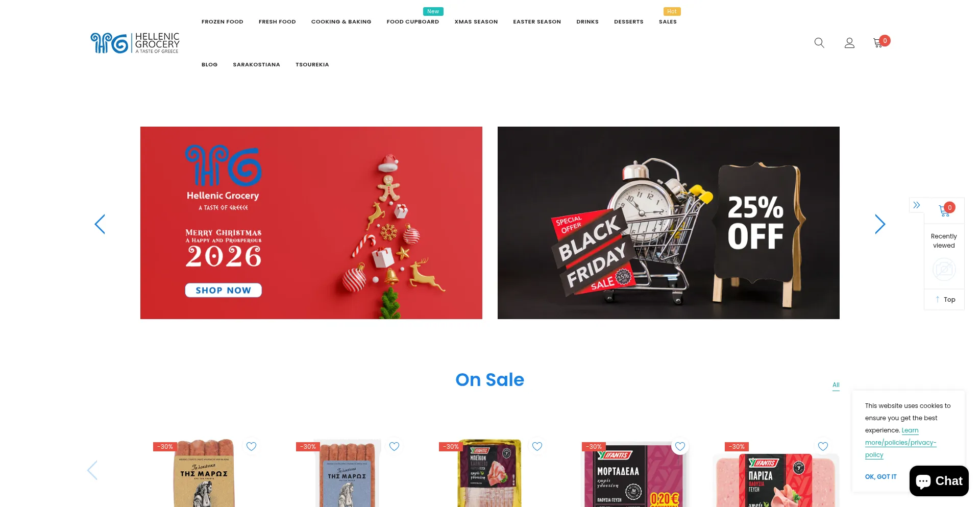Open the user account icon
This screenshot has height=507, width=980.
[849, 43]
